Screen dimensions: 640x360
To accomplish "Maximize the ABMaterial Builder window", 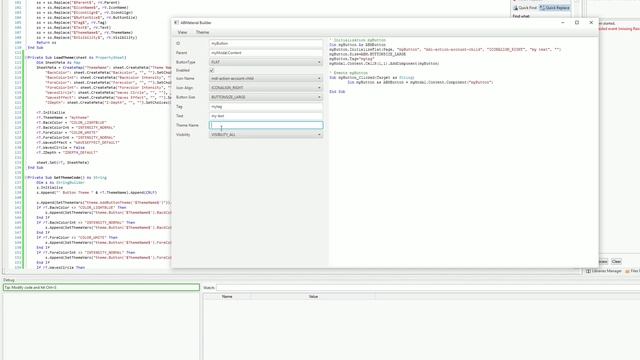I will (x=577, y=23).
